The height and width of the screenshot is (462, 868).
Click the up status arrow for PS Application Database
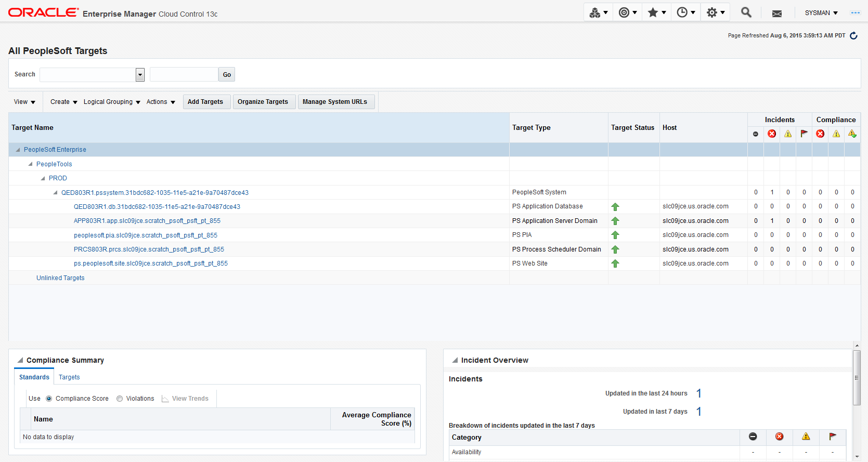[615, 207]
